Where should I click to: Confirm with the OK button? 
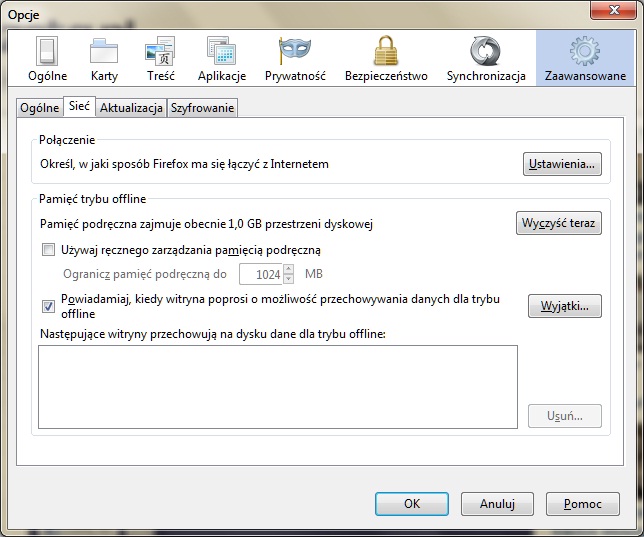[412, 504]
